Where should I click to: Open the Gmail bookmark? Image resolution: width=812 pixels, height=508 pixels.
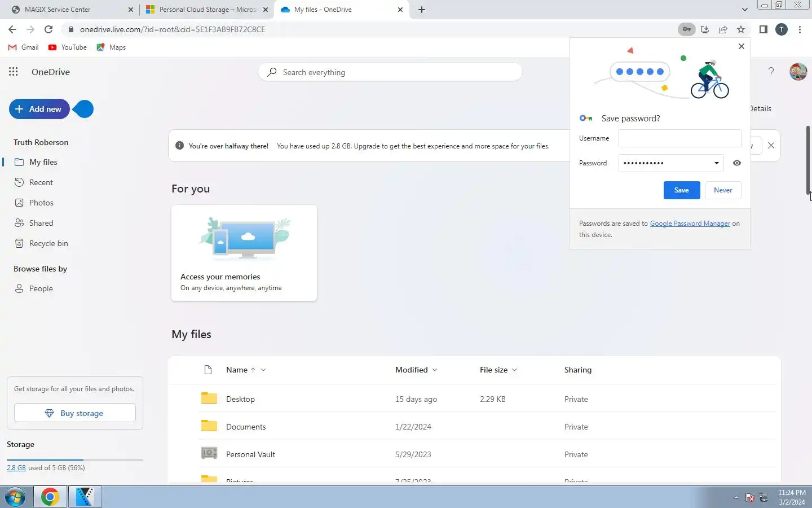[x=23, y=47]
